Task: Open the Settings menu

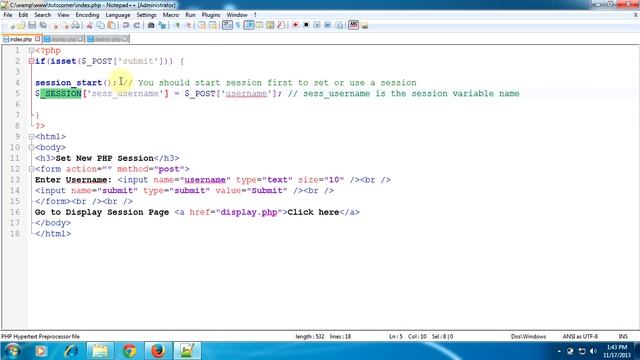Action: [x=146, y=15]
